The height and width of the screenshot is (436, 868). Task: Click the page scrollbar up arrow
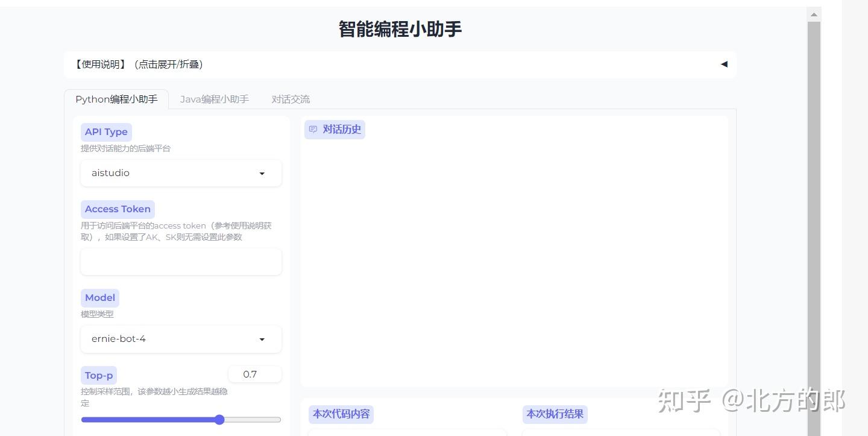click(x=814, y=14)
